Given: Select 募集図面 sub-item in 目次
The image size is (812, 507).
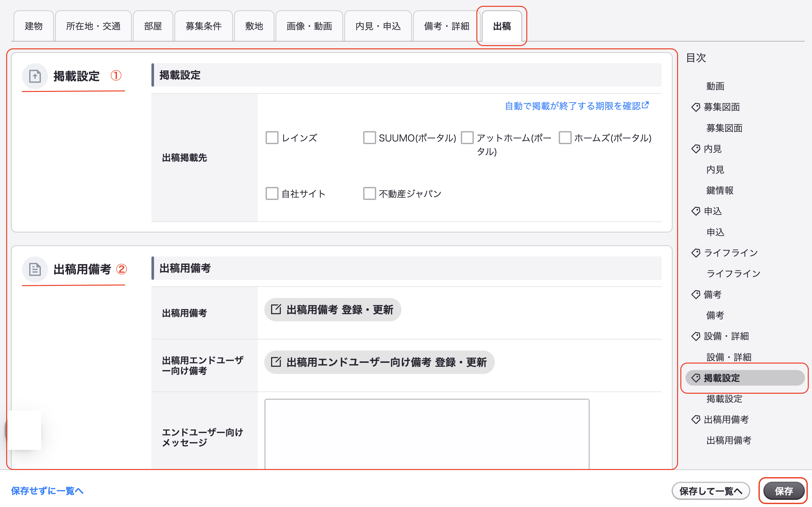Looking at the screenshot, I should [x=724, y=128].
